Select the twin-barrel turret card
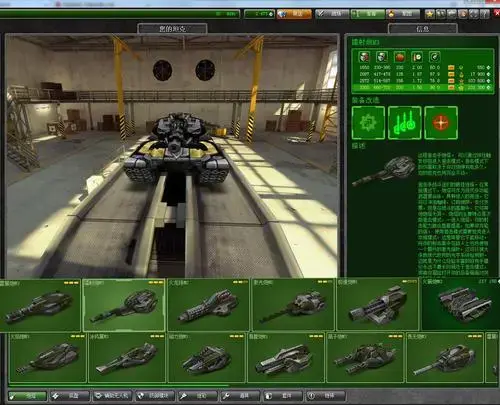 [365, 358]
